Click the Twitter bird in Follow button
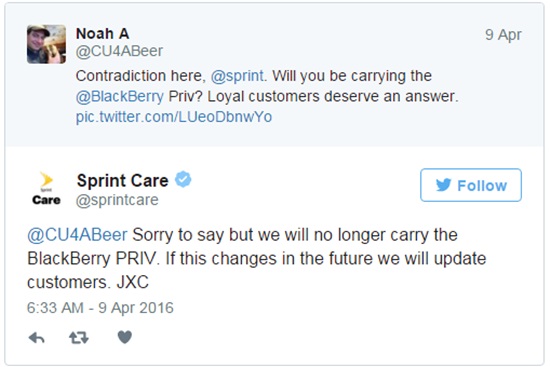This screenshot has height=367, width=550. point(443,185)
